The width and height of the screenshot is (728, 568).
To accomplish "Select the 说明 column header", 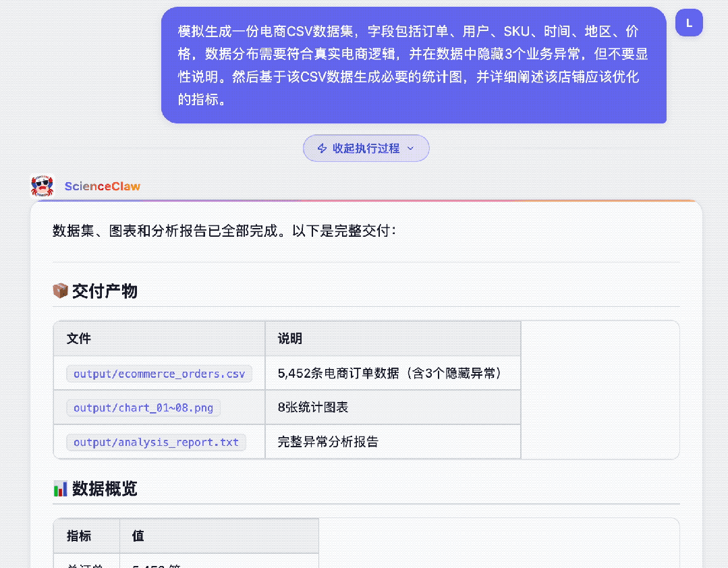I will click(288, 339).
